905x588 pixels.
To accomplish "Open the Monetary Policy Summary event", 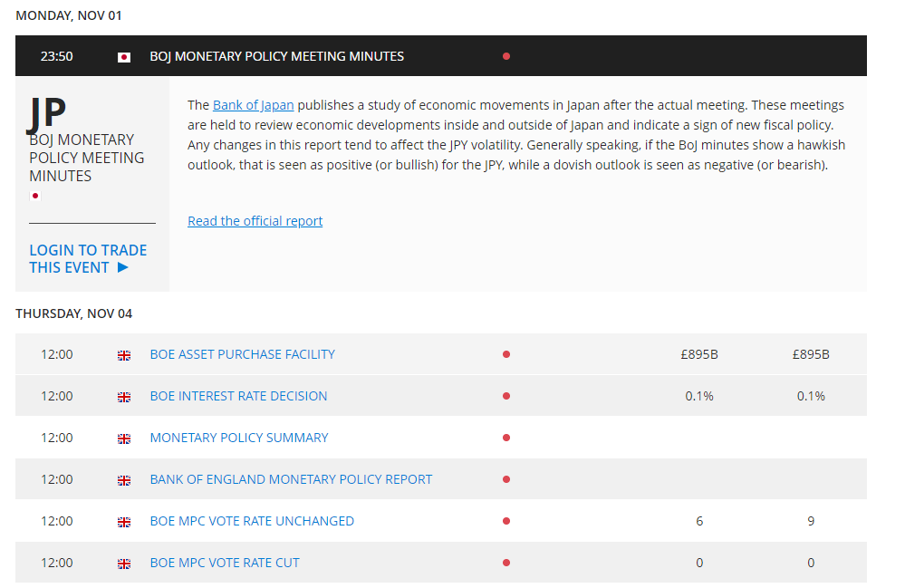I will [x=238, y=438].
